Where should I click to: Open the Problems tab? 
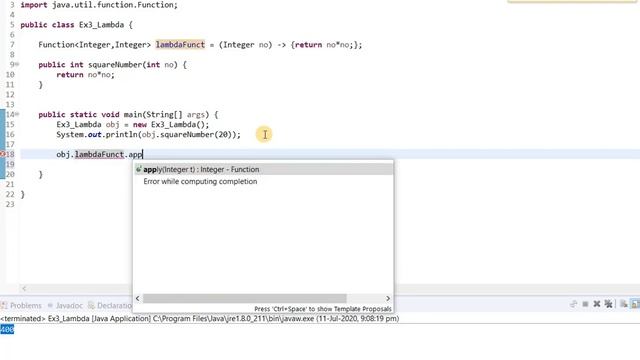21,305
